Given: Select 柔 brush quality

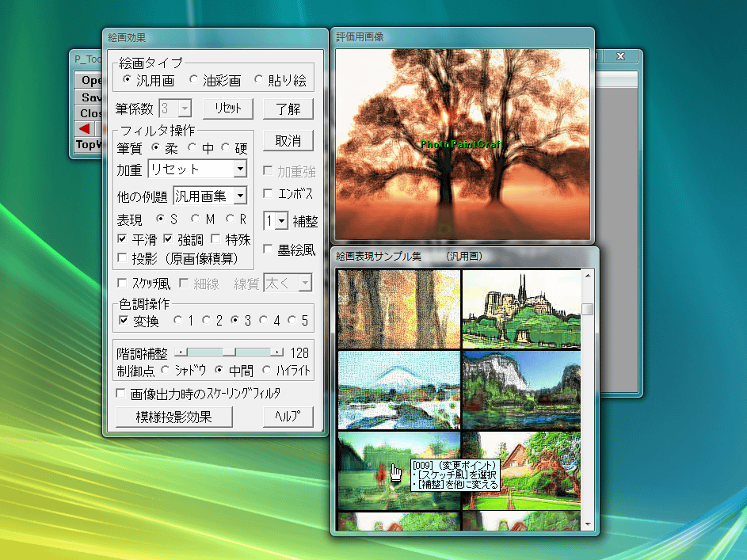Looking at the screenshot, I should pos(155,147).
